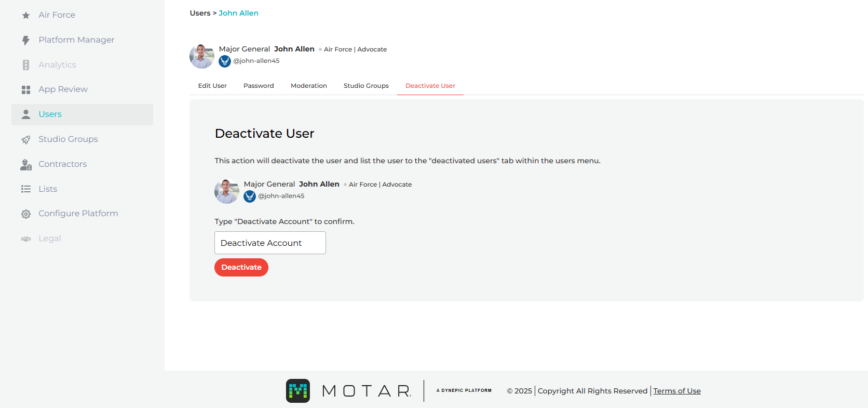Click the Configure Platform gear icon
868x408 pixels.
point(26,214)
